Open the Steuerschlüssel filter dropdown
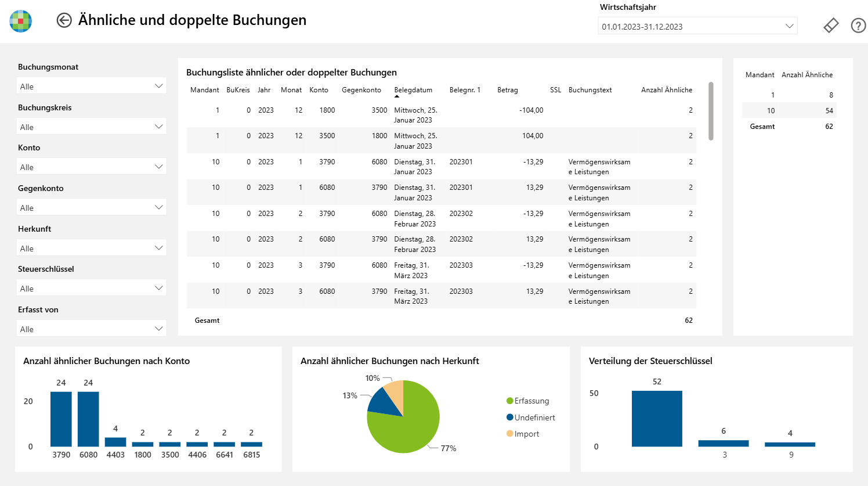The width and height of the screenshot is (868, 486). click(92, 288)
